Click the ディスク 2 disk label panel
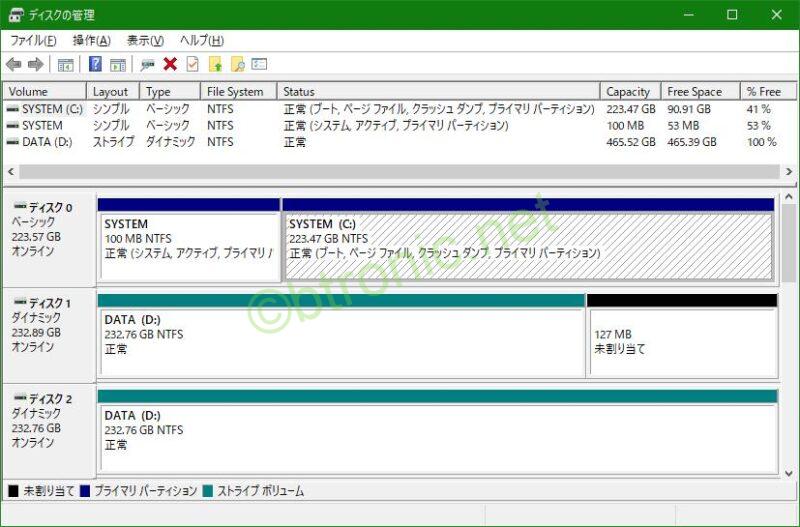 (x=49, y=431)
